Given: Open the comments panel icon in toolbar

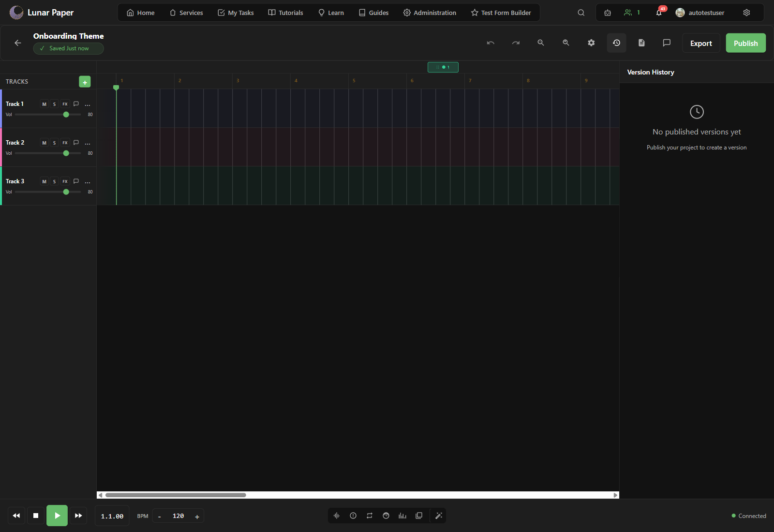Looking at the screenshot, I should tap(667, 43).
